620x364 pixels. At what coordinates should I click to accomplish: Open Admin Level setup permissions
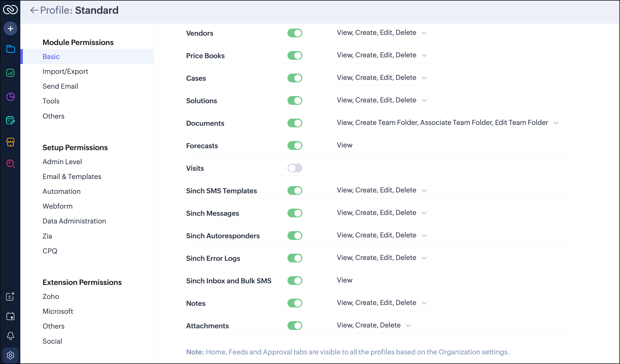point(62,162)
